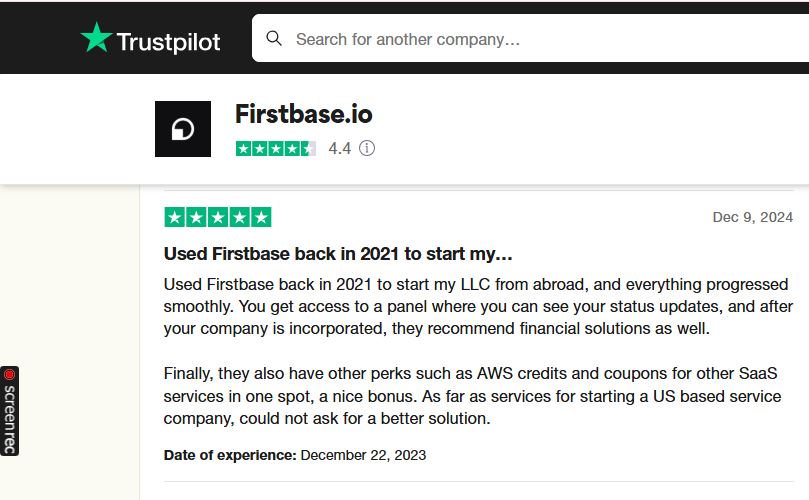Click the Firstbase.io company name heading

pos(303,114)
